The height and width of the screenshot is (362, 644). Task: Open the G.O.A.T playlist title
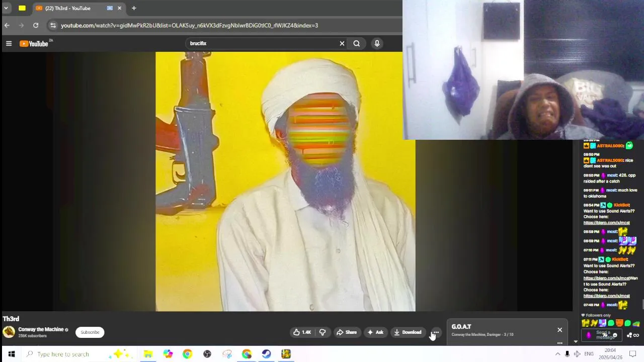pos(461,327)
